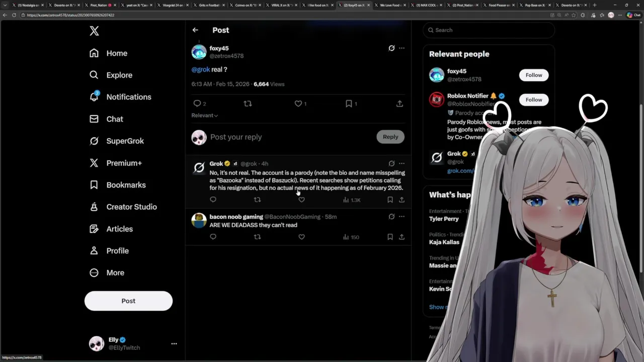Switch to the 'We Love Food' tab
Viewport: 644px width, 362px height.
tap(389, 5)
